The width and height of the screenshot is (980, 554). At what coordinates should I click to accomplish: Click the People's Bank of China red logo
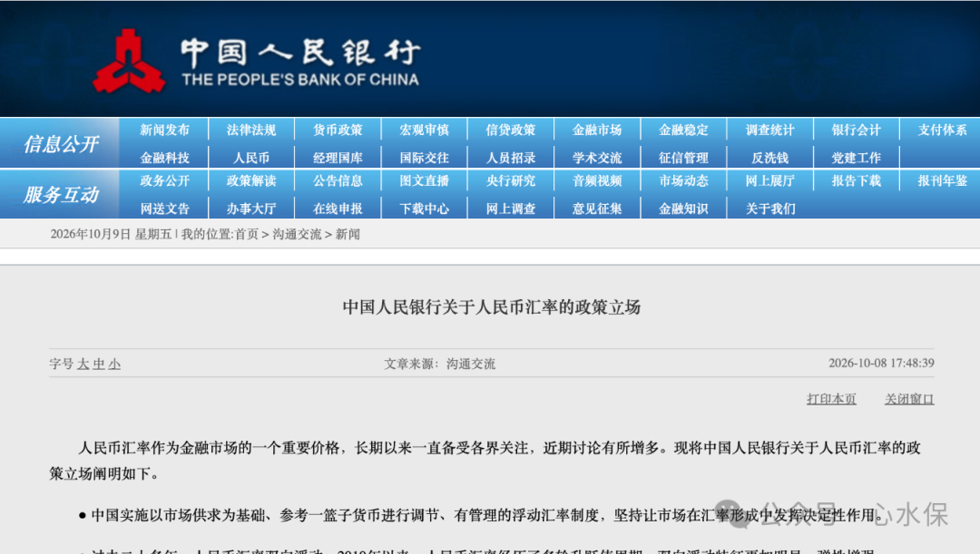(130, 62)
